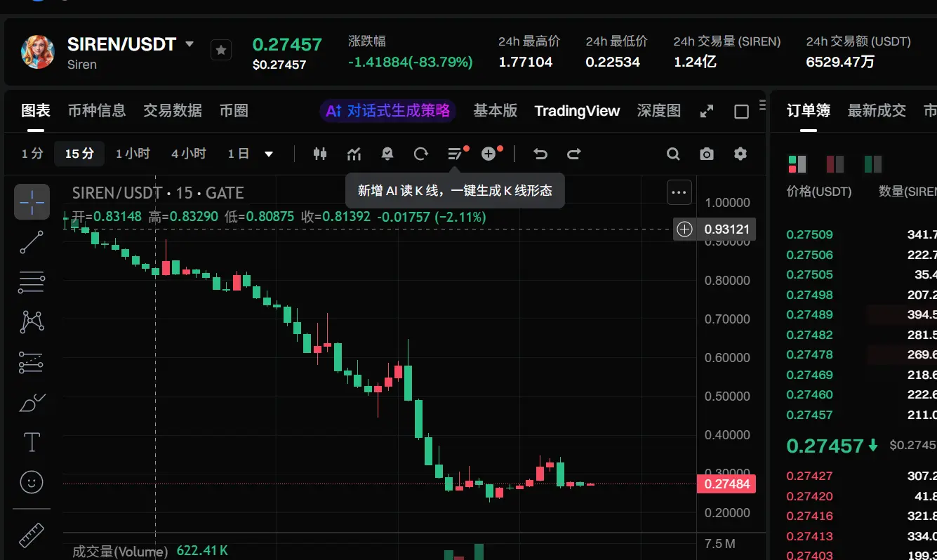Switch to the 订单簿 tab
Viewport: 937px width, 560px height.
point(809,110)
